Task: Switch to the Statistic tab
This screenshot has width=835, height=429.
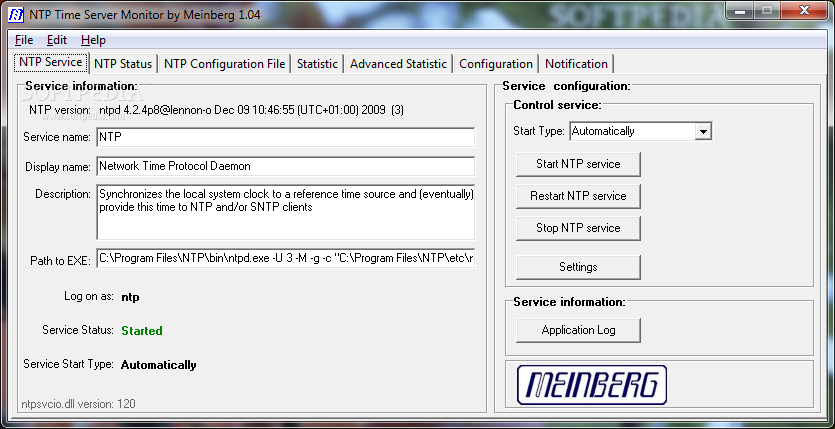Action: [x=317, y=64]
